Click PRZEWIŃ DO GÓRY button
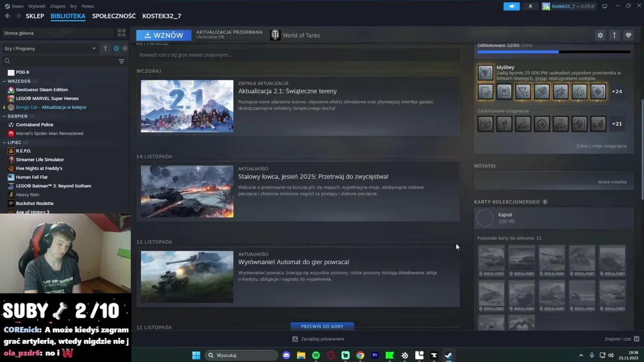 [x=322, y=326]
